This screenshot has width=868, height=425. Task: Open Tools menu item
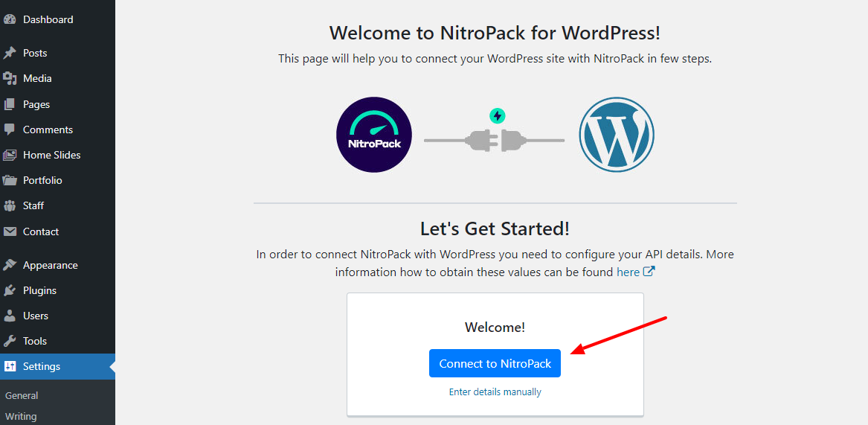(x=57, y=342)
